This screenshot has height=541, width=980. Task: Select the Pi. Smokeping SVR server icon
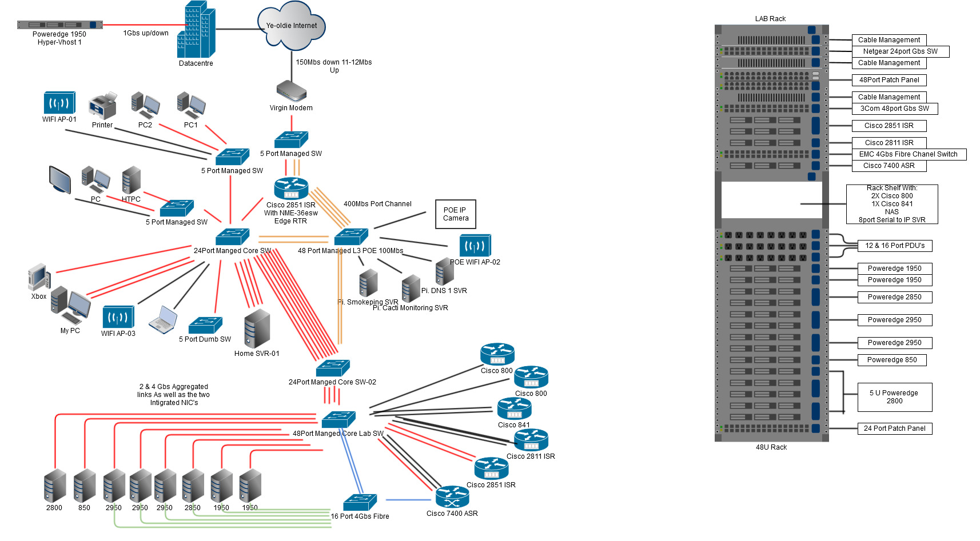click(369, 283)
